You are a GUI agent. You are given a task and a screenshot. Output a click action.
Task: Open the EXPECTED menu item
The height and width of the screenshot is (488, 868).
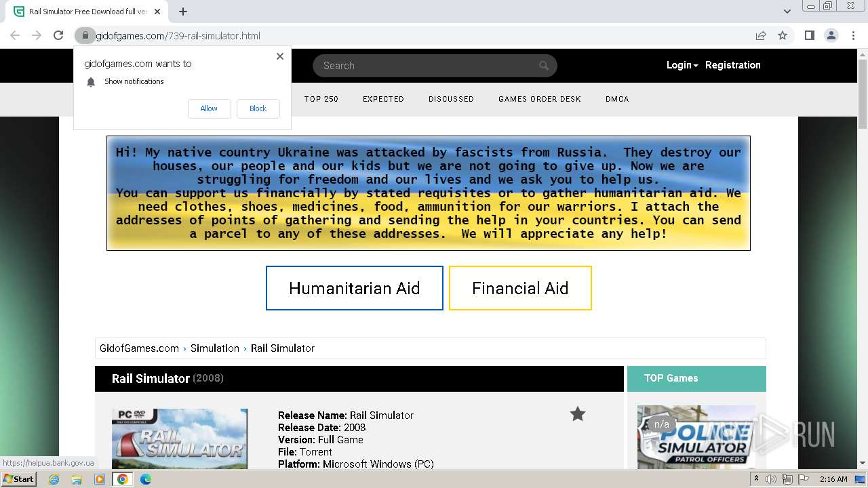tap(383, 99)
